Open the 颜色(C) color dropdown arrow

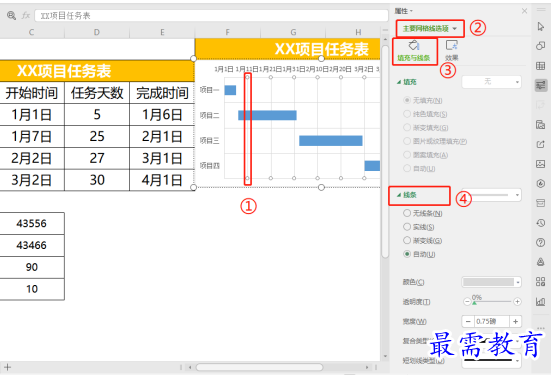tap(518, 282)
